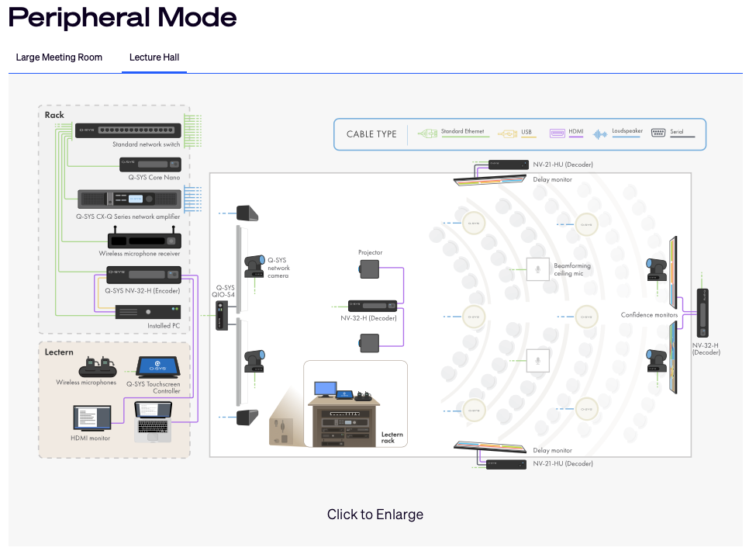Click the HDMI cable legend icon
The image size is (756, 558).
click(557, 133)
